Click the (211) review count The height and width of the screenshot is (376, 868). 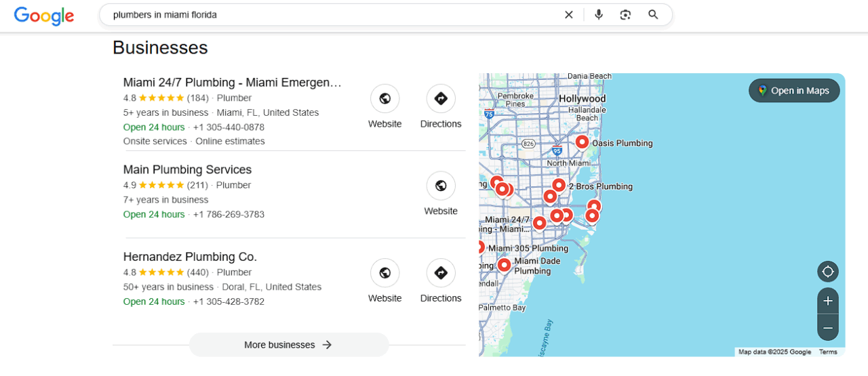point(197,185)
